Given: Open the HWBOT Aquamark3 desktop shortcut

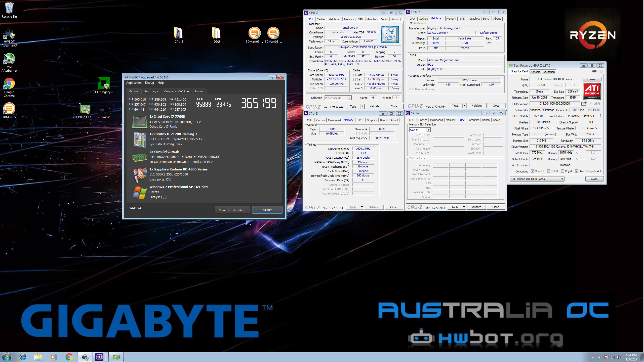Looking at the screenshot, I should [x=9, y=38].
